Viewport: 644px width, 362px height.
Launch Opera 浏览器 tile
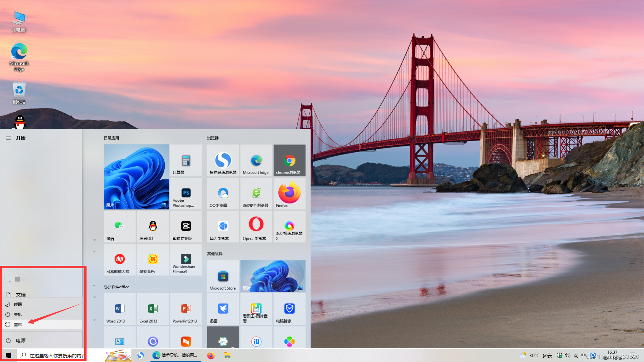256,227
